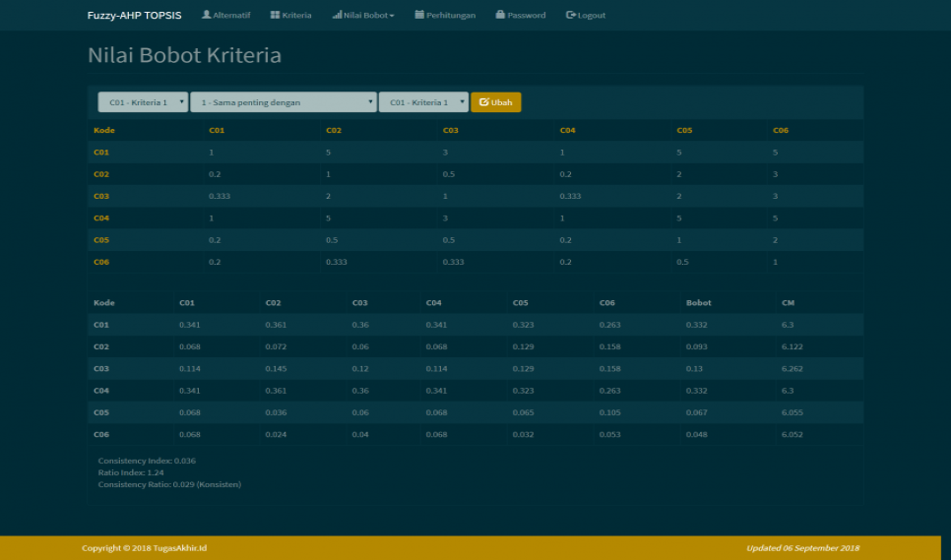Click the Logout exit icon
951x560 pixels.
(570, 15)
